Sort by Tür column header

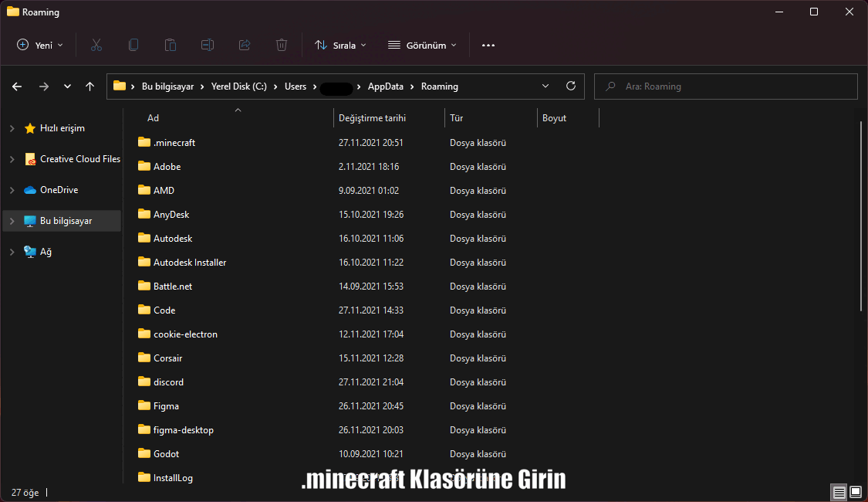pos(456,118)
